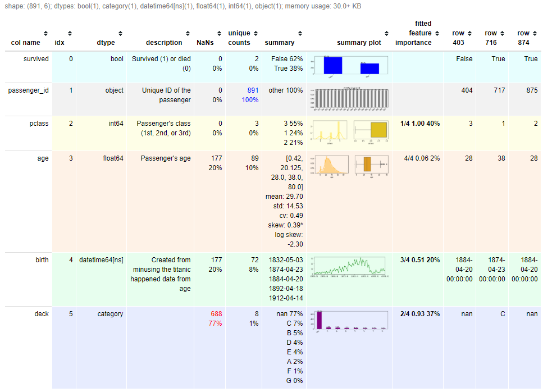
Task: Click 'nan 77%' in deck summary
Action: click(x=290, y=314)
